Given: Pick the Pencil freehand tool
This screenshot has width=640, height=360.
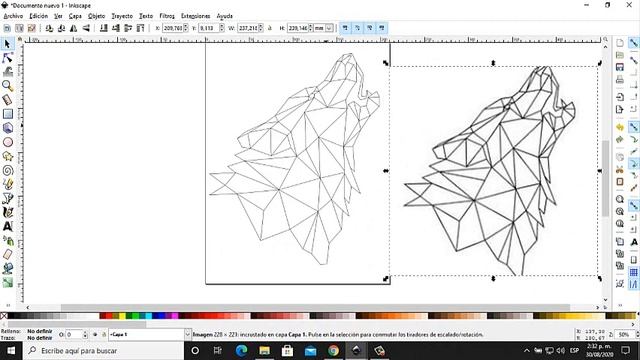Looking at the screenshot, I should [7, 184].
